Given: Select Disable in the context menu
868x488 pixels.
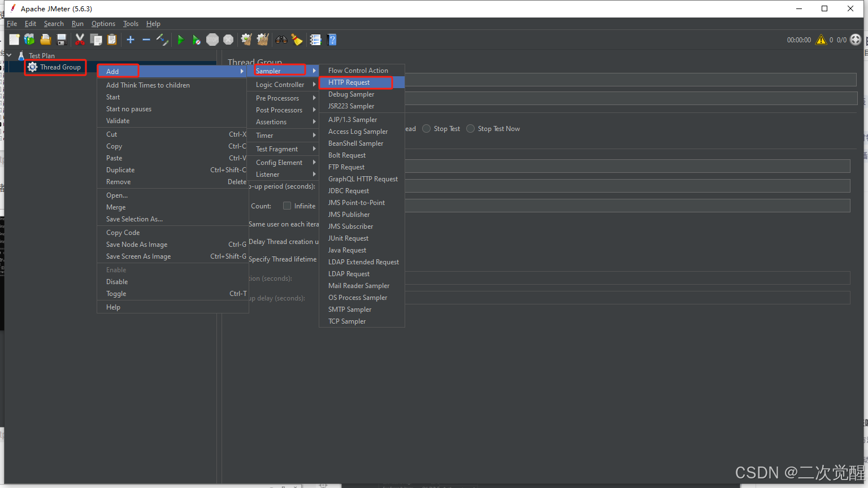Looking at the screenshot, I should [172, 282].
